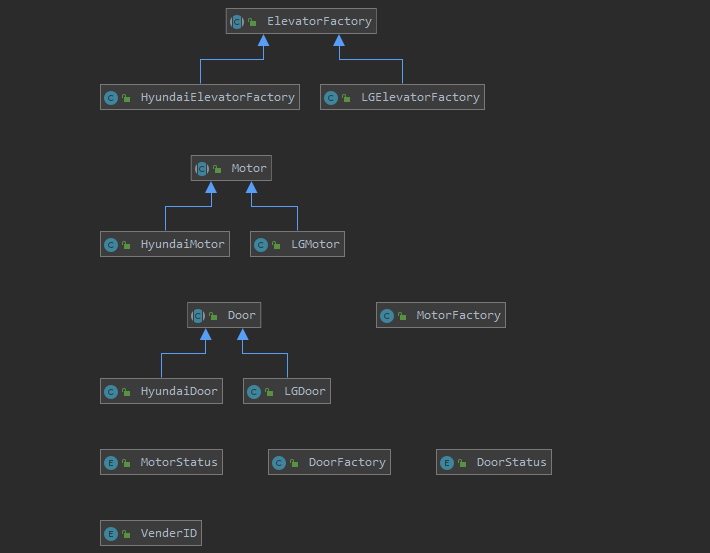Click the green visibility lock on ElevatorFactory

tap(252, 22)
